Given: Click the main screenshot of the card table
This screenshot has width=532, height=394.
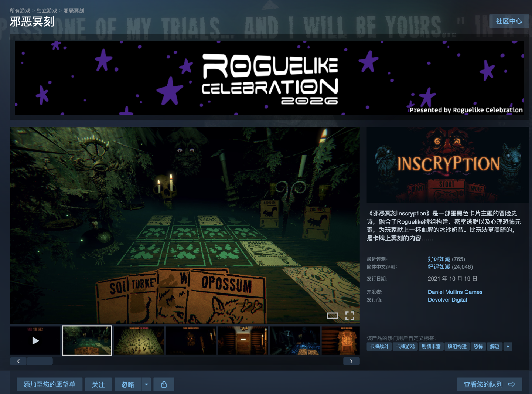Looking at the screenshot, I should tap(185, 225).
